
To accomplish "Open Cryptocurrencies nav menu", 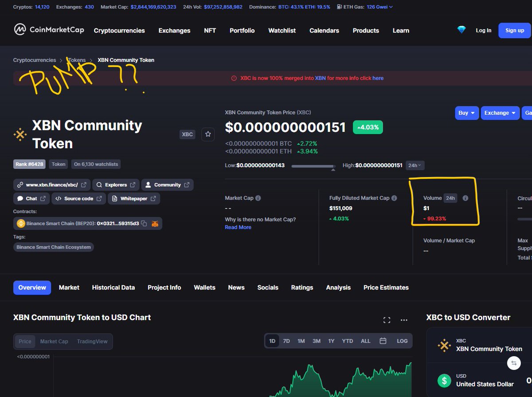I will pos(119,31).
